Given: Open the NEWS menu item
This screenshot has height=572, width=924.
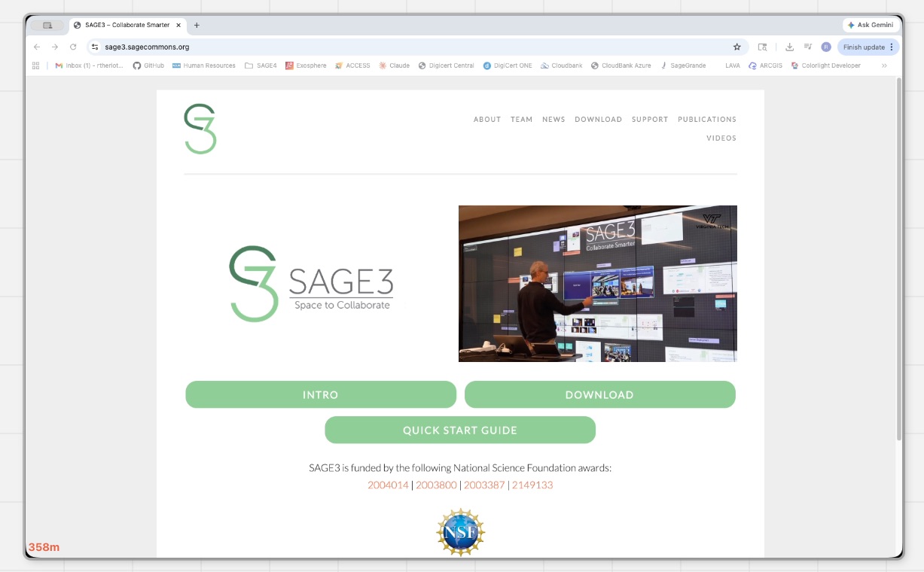Looking at the screenshot, I should (x=553, y=120).
